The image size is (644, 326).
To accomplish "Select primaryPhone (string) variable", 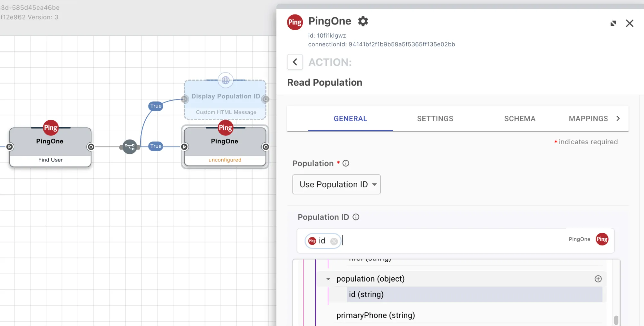I will (x=376, y=315).
